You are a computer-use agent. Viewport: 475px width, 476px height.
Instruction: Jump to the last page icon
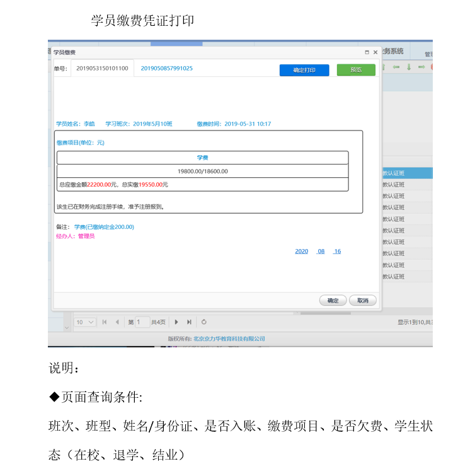point(189,322)
